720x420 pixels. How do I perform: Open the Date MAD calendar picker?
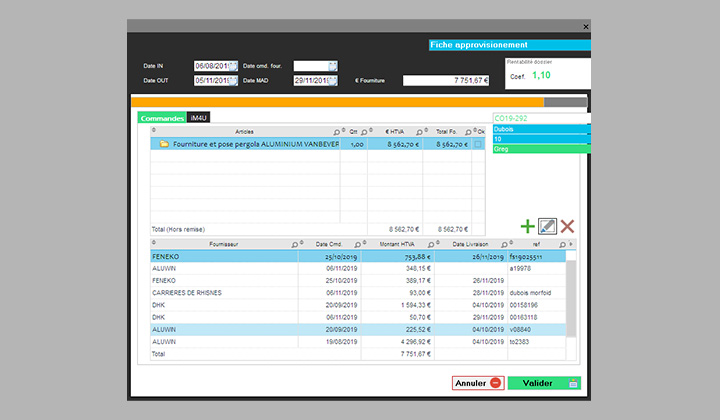[x=333, y=80]
